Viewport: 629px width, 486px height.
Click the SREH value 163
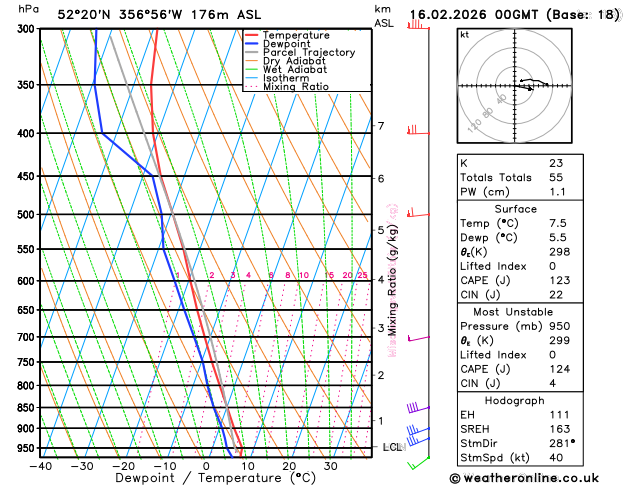click(560, 429)
